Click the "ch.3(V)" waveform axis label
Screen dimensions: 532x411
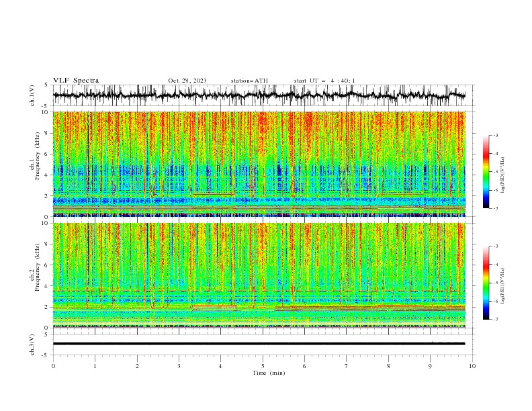point(32,345)
